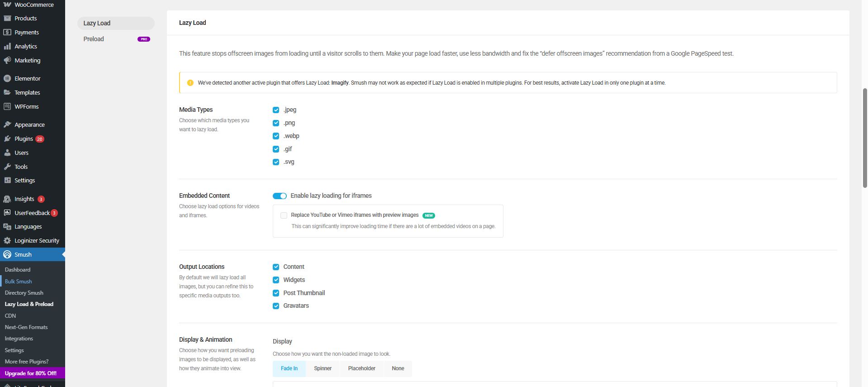Disable lazy loading for iframes toggle
This screenshot has width=868, height=387.
pos(280,196)
